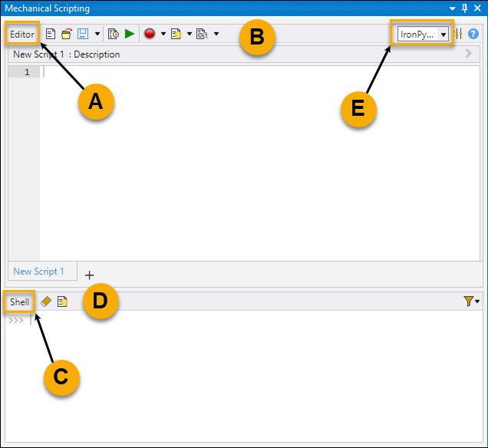Pin the Mechanical Scripting panel

465,8
